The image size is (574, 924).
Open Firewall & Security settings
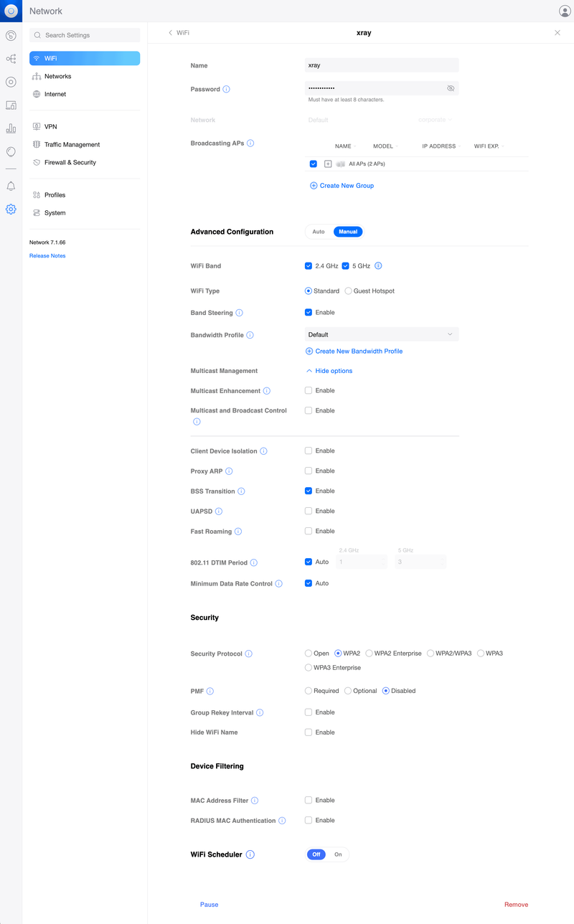[x=70, y=163]
